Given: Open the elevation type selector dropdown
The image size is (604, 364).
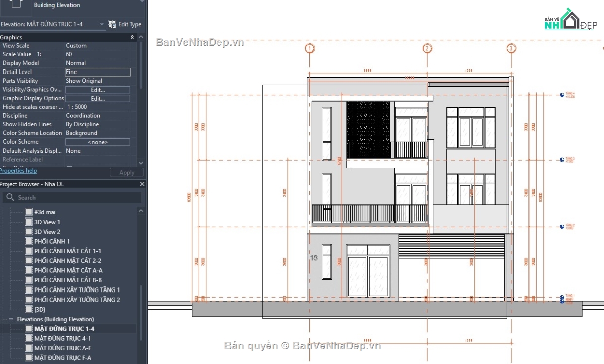Looking at the screenshot, I should coord(102,24).
